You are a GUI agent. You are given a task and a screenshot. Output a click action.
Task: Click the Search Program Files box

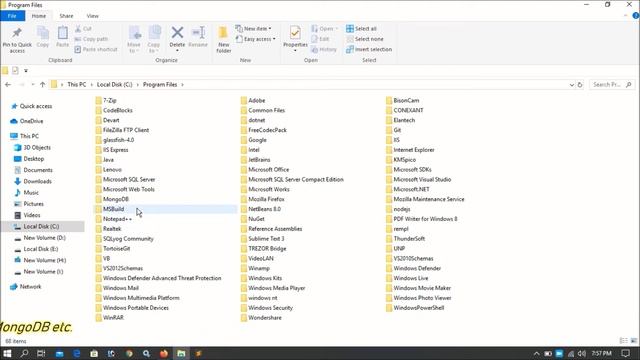pyautogui.click(x=611, y=84)
